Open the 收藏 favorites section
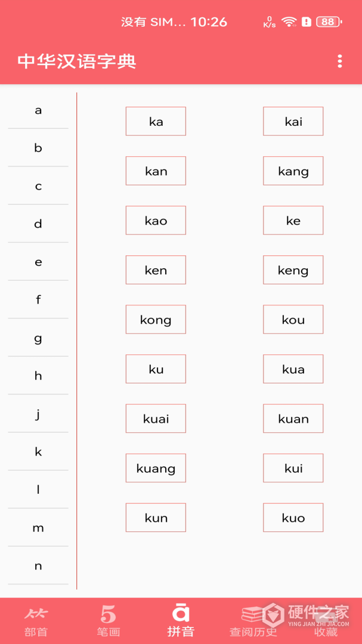Viewport: 362px width, 644px height. tap(326, 620)
